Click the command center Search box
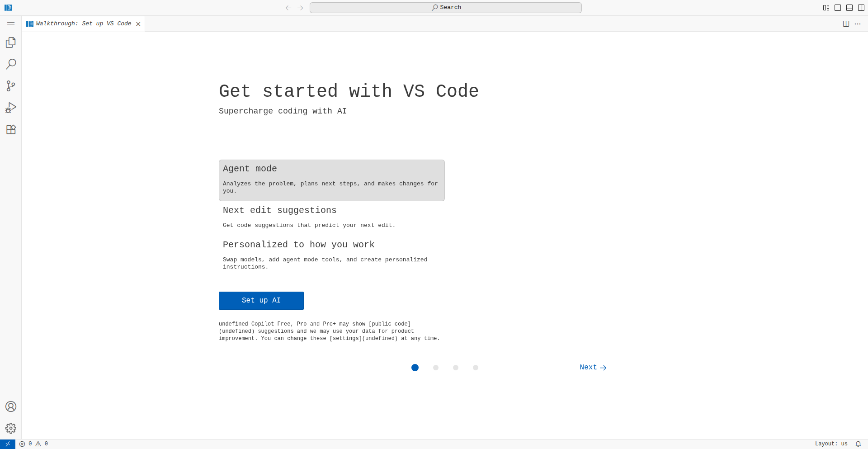 click(445, 8)
